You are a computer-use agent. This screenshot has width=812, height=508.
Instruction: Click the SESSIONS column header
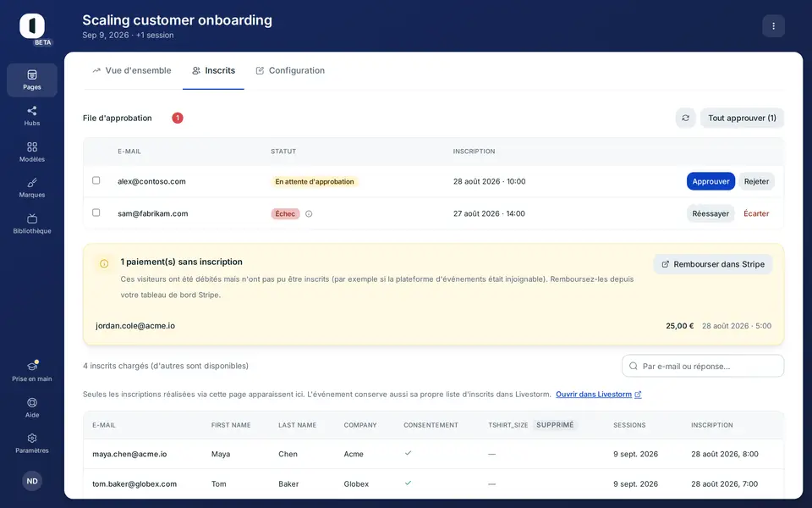[x=629, y=425]
